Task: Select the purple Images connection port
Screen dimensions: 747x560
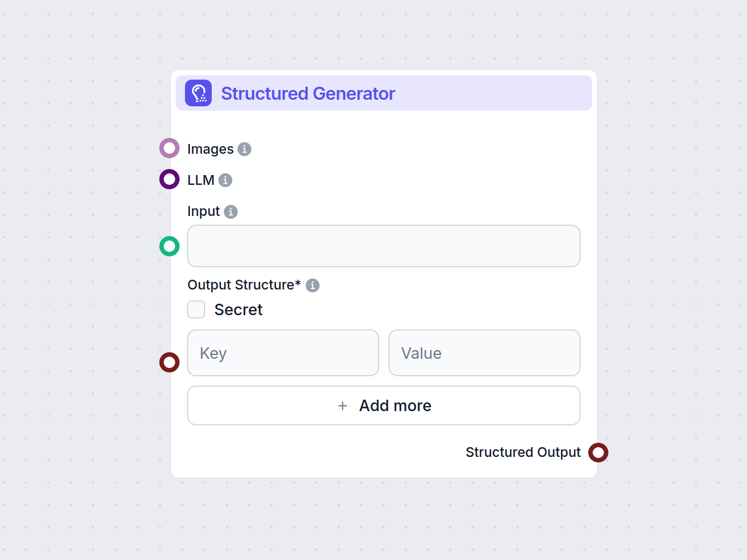Action: click(169, 148)
